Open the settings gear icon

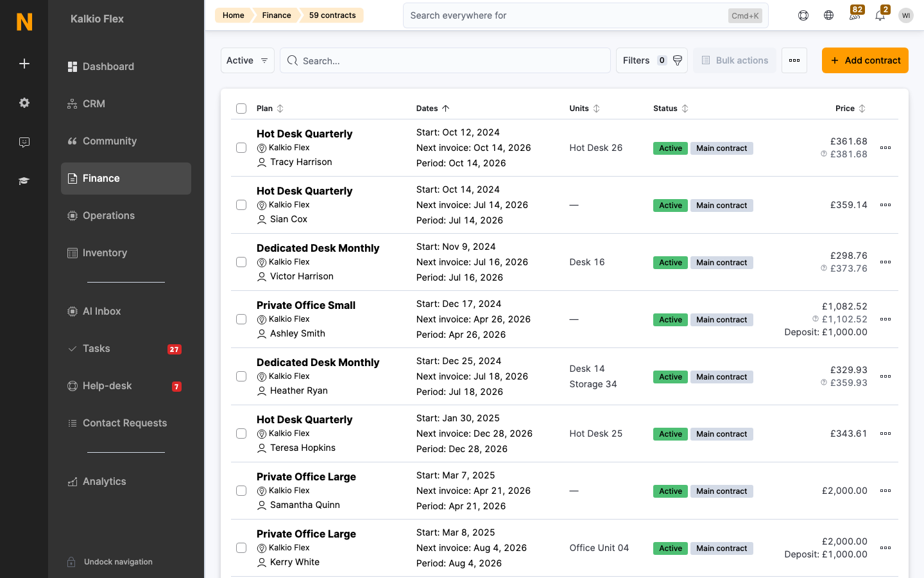pyautogui.click(x=24, y=103)
